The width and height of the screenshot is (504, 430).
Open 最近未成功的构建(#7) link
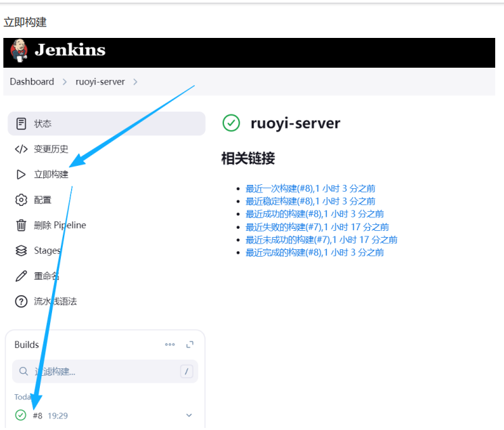pyautogui.click(x=321, y=240)
